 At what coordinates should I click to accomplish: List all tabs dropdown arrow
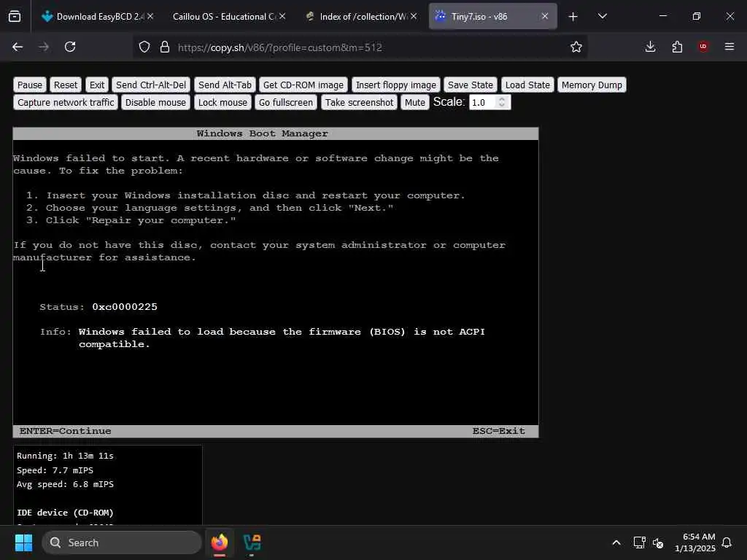pyautogui.click(x=602, y=17)
